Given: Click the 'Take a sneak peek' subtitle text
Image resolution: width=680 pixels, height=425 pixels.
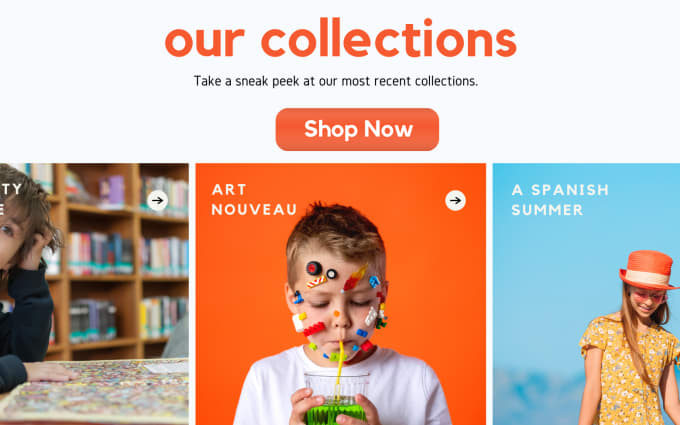Looking at the screenshot, I should pos(336,81).
